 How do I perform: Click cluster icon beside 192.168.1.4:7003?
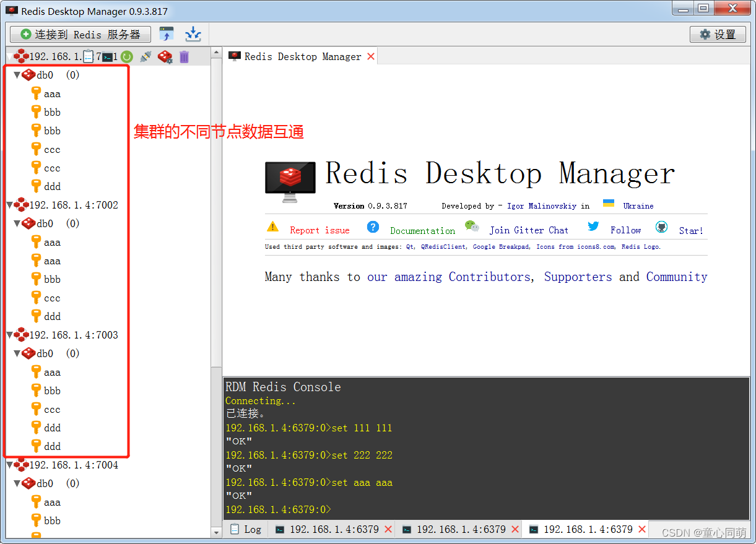click(22, 335)
